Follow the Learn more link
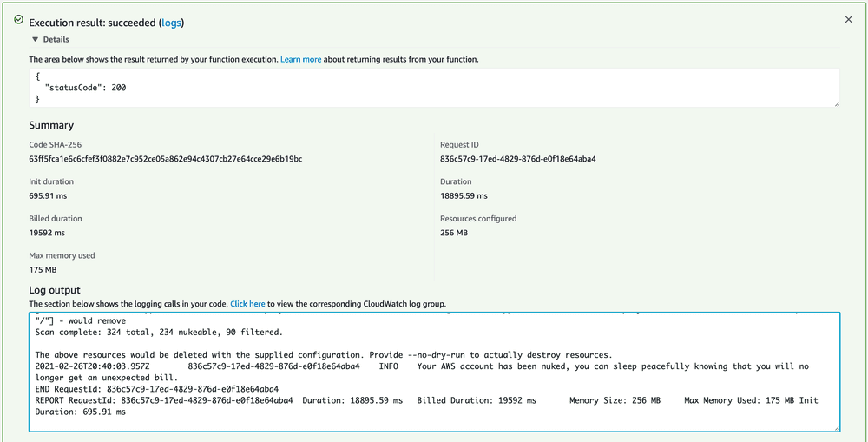 tap(300, 59)
